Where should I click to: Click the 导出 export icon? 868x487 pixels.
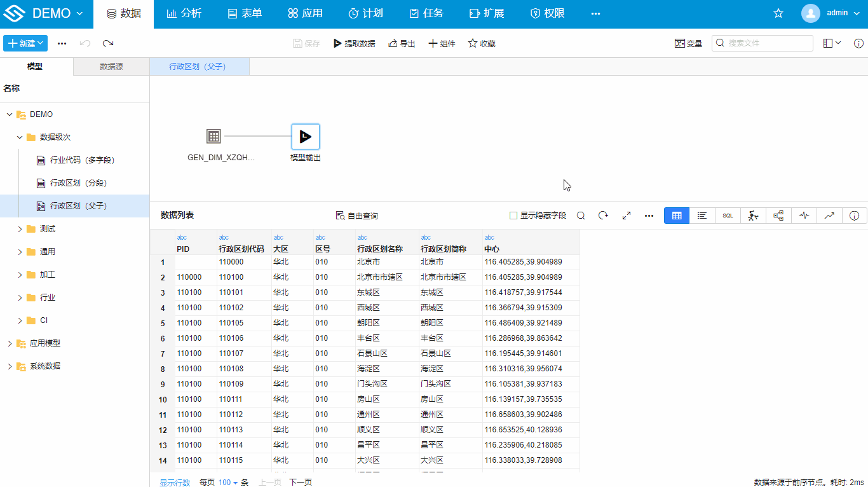[x=394, y=44]
